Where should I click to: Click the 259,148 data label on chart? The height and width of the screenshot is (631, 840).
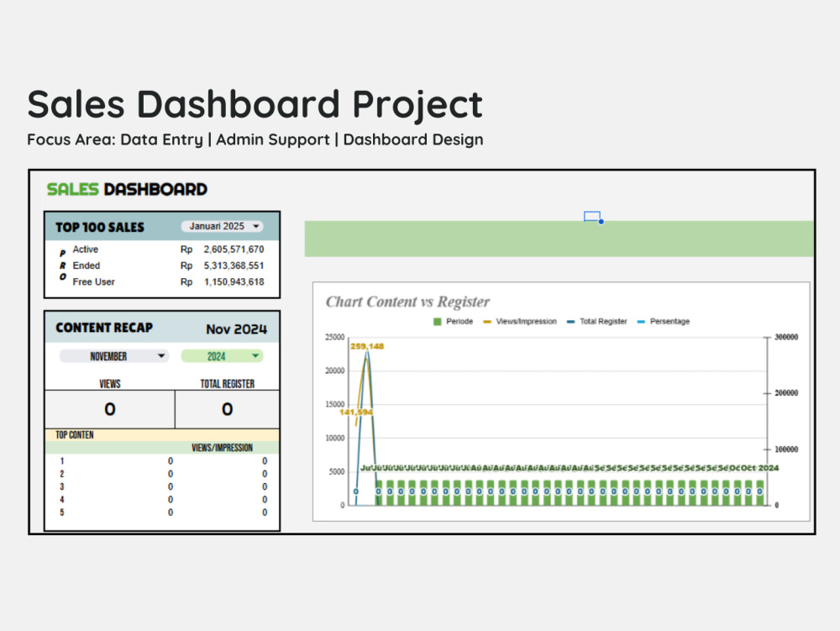[x=367, y=346]
